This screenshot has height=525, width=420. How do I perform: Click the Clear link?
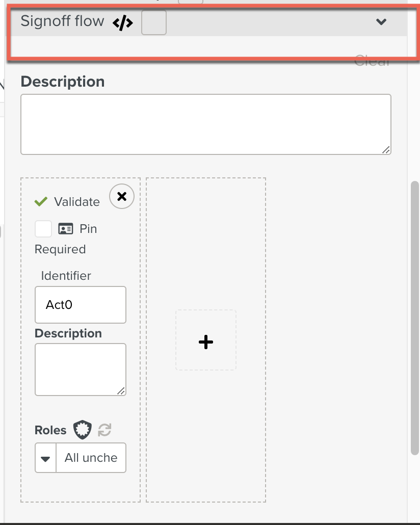coord(372,62)
